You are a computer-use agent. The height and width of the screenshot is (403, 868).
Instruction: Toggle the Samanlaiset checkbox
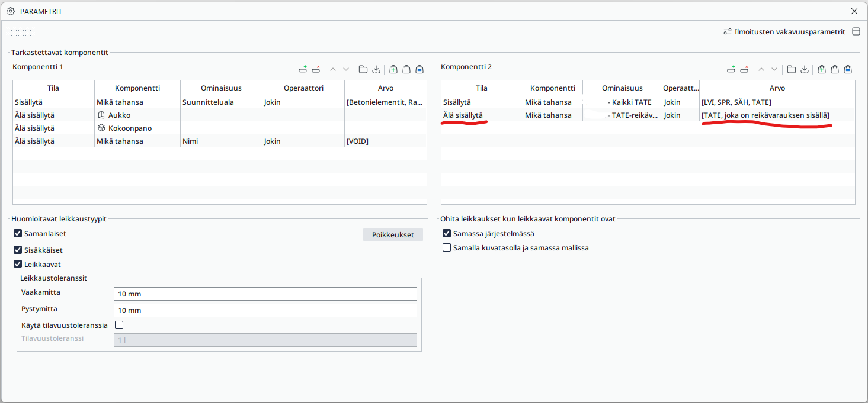pyautogui.click(x=18, y=234)
